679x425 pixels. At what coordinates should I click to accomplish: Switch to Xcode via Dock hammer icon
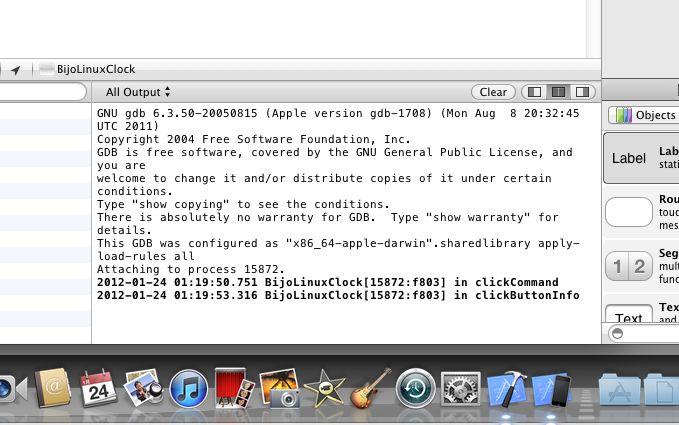click(x=506, y=388)
